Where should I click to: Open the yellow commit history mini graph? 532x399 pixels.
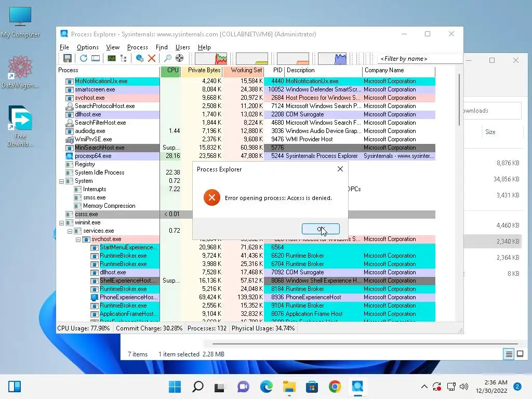252,58
